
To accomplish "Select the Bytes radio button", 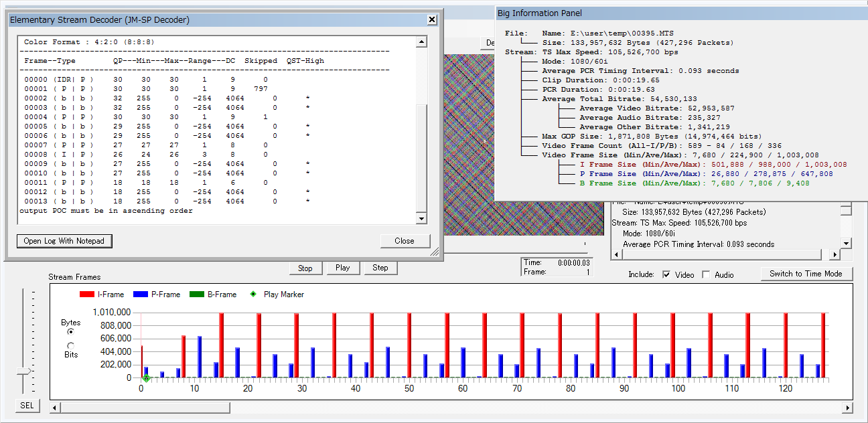I will (x=71, y=331).
